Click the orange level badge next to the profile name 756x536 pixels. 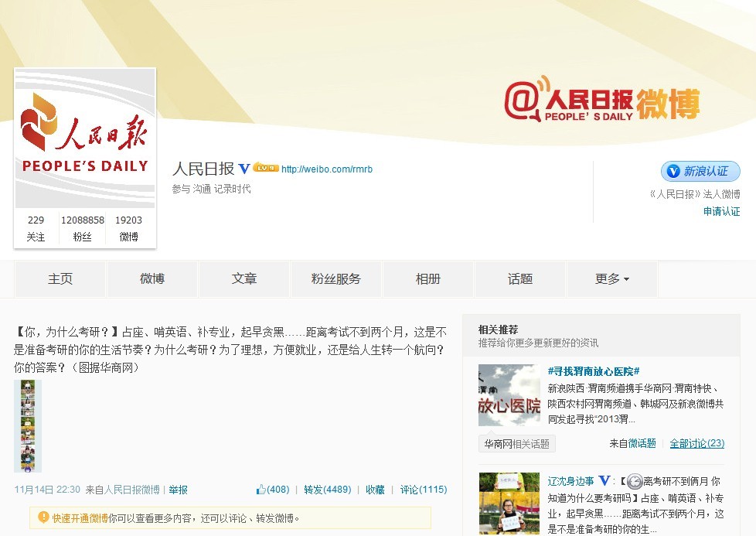pos(265,168)
